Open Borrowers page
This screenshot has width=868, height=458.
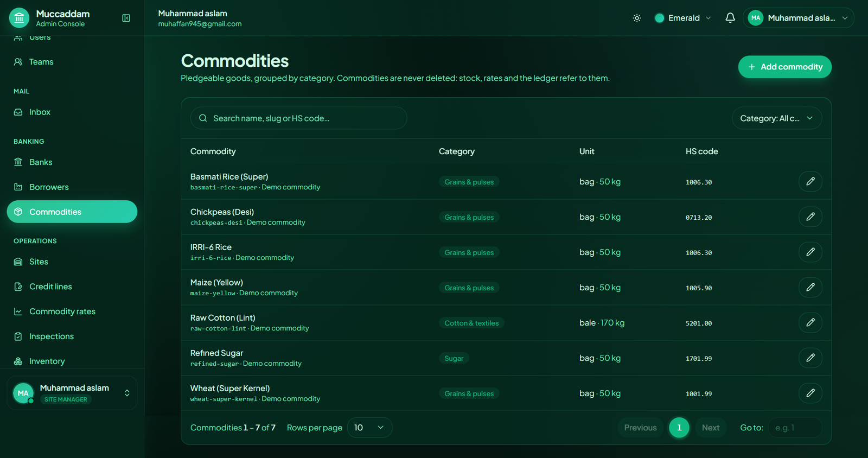pos(72,187)
